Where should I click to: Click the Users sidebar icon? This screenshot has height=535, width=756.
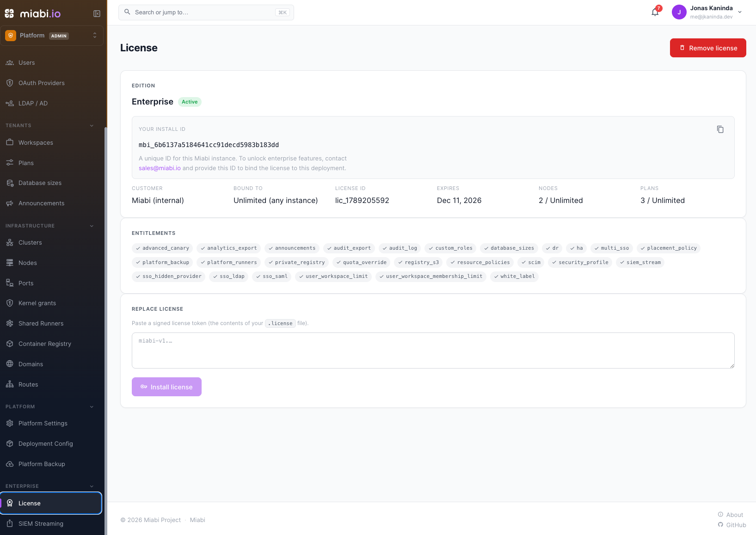[x=10, y=62]
